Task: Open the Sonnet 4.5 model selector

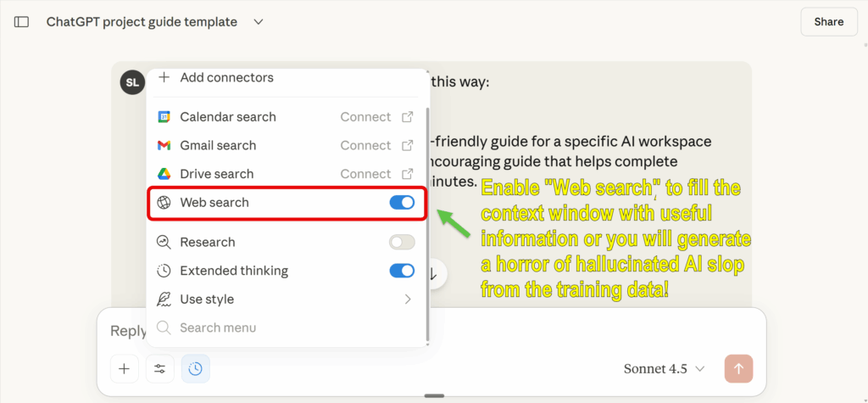Action: (x=664, y=368)
